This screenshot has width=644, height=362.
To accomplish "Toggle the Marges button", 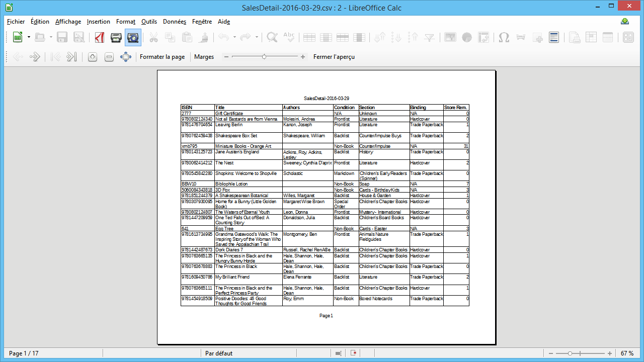I will (204, 57).
